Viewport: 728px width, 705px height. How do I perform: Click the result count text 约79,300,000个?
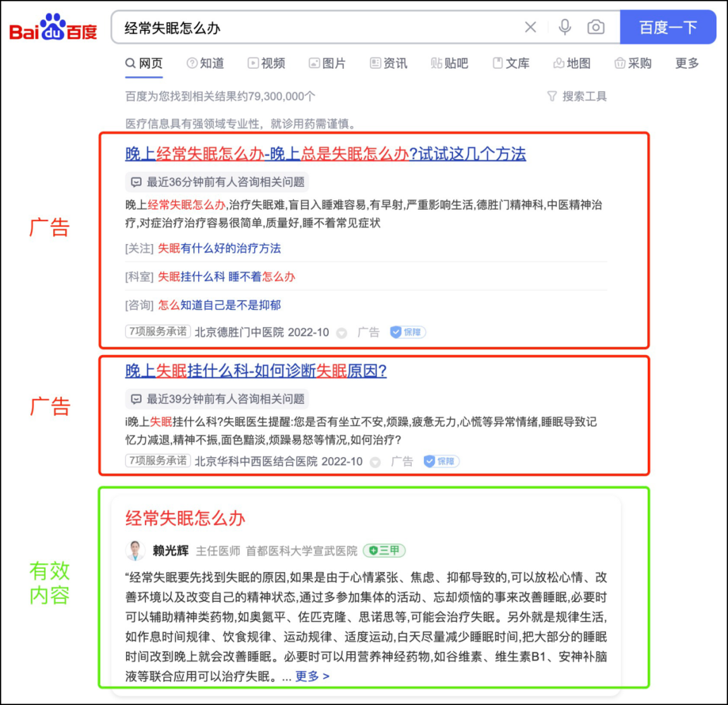click(x=277, y=96)
